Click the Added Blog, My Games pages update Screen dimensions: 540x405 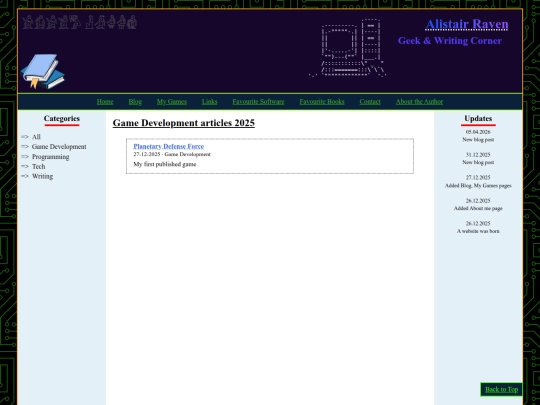pyautogui.click(x=478, y=186)
